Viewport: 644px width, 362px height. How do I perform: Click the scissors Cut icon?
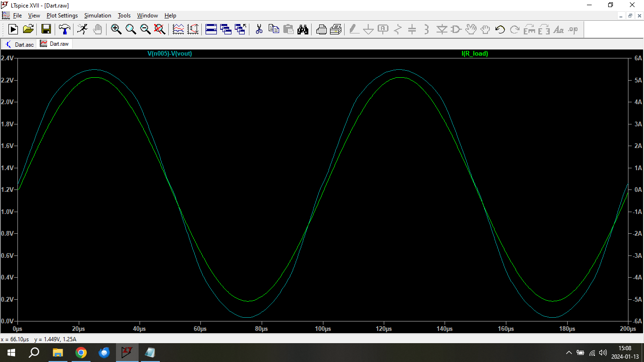pyautogui.click(x=259, y=29)
